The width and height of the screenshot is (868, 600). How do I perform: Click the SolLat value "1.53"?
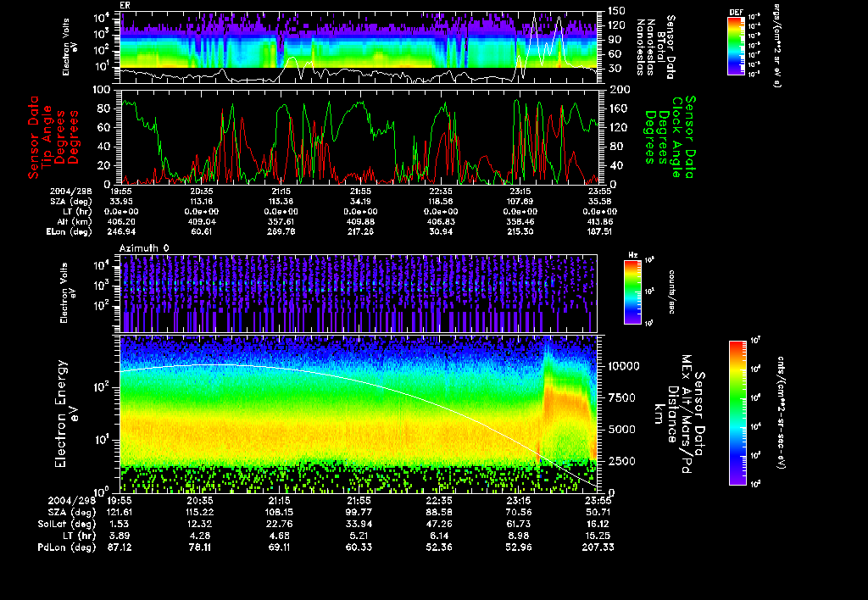120,524
